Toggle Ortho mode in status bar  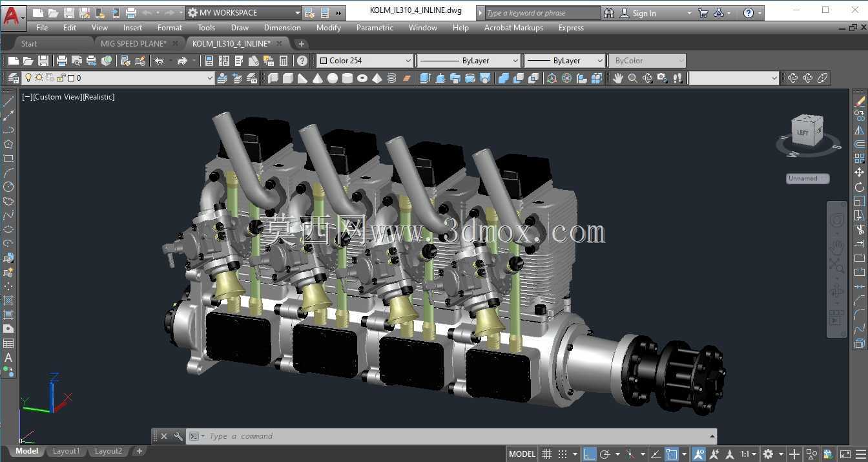pos(590,454)
